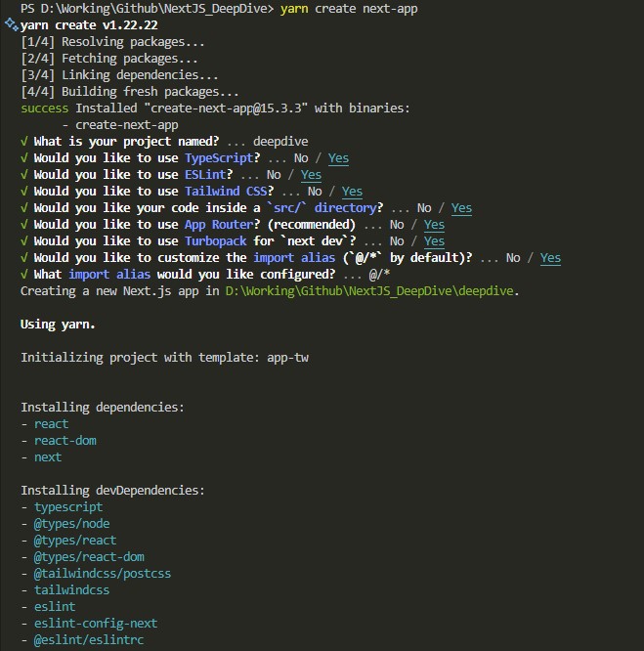Click the sparkle icon beside yarn create v1.22.22
Image resolution: width=644 pixels, height=651 pixels.
(11, 24)
